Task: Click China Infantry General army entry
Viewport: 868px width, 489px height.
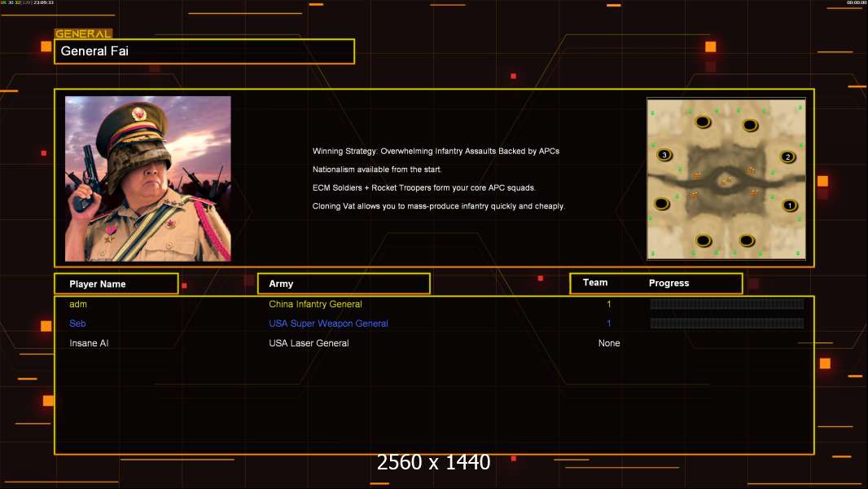Action: (316, 304)
